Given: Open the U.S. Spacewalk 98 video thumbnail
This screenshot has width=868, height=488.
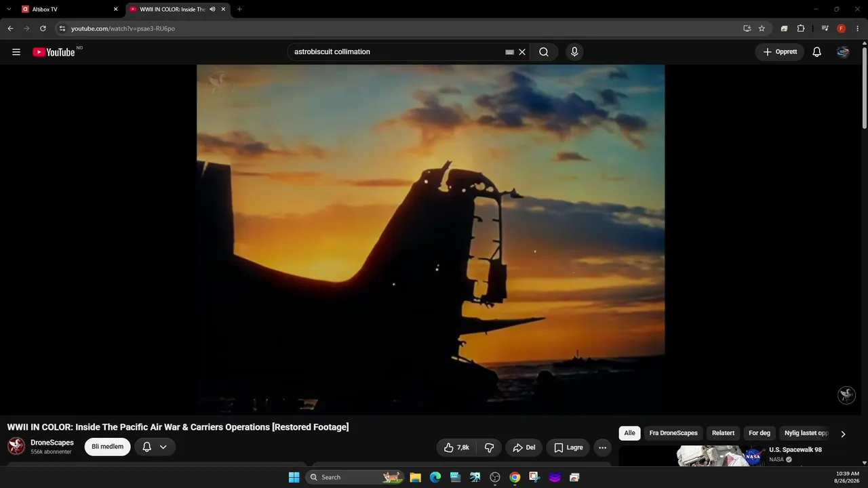Looking at the screenshot, I should [692, 457].
